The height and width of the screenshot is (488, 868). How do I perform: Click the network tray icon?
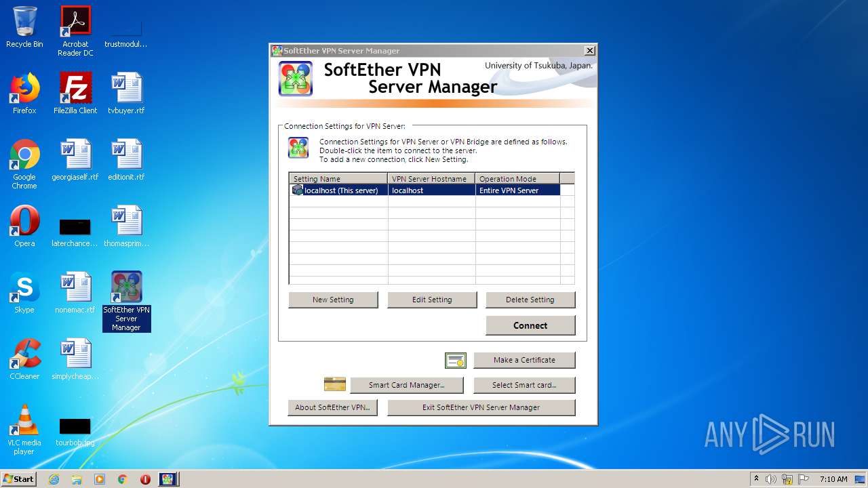point(787,479)
